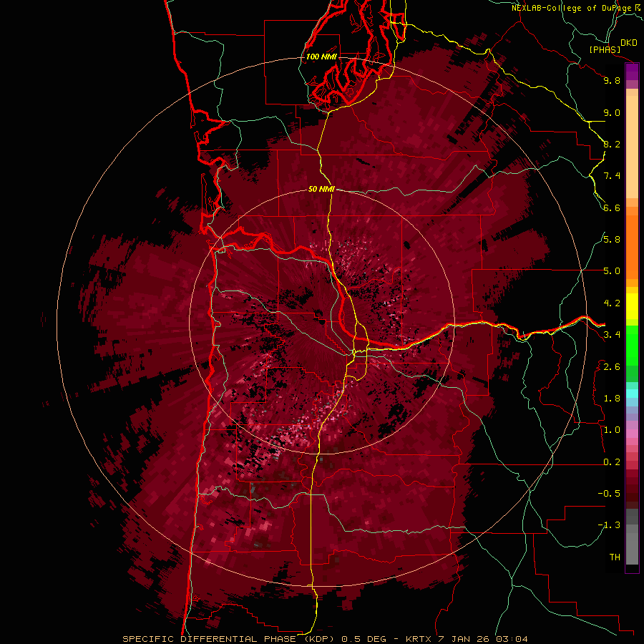Click the 9.8 value on the color scale

click(x=612, y=80)
